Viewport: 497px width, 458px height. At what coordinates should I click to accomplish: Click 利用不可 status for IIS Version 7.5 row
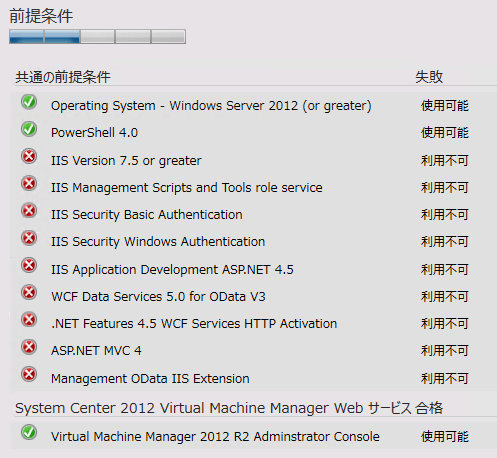click(445, 161)
